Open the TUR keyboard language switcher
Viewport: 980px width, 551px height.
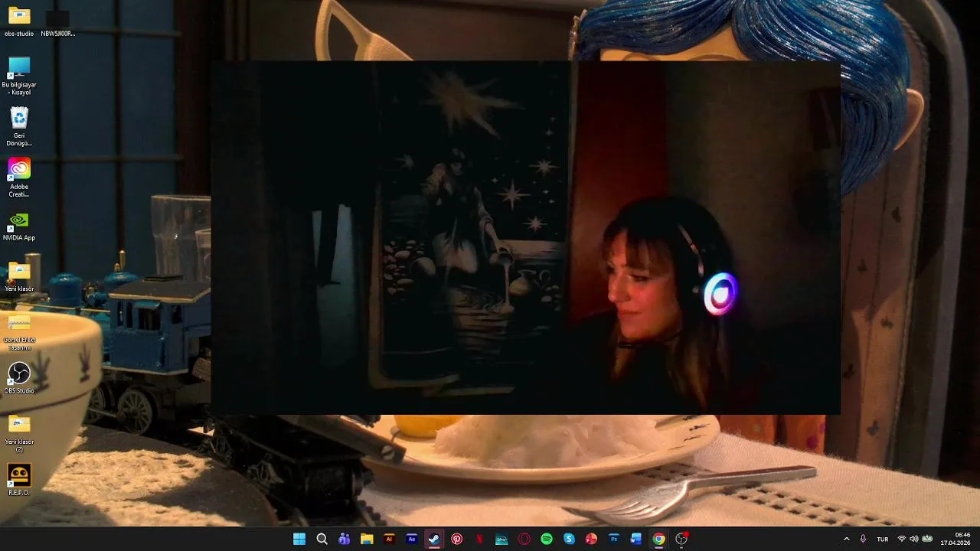883,539
